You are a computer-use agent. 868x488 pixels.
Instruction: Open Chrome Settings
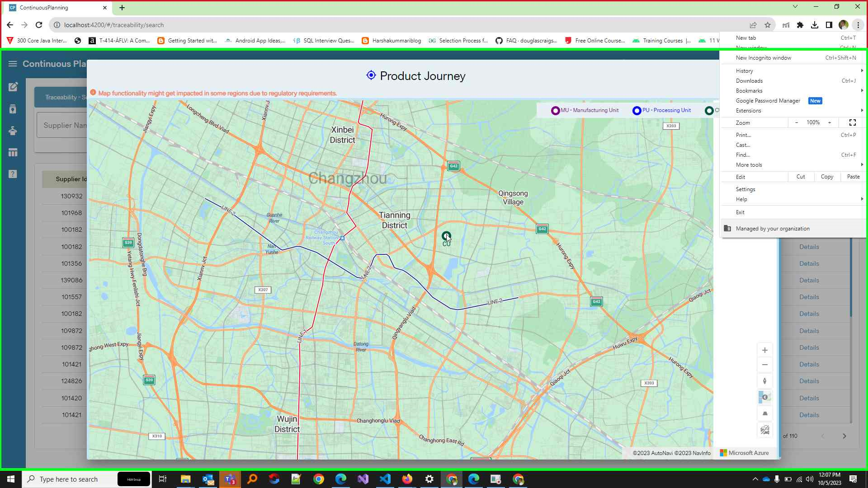[793, 189]
